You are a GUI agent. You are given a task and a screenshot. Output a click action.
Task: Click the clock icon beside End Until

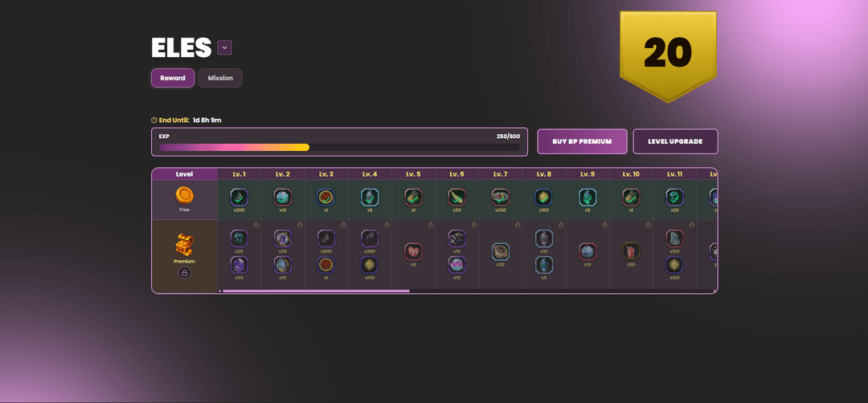tap(154, 120)
